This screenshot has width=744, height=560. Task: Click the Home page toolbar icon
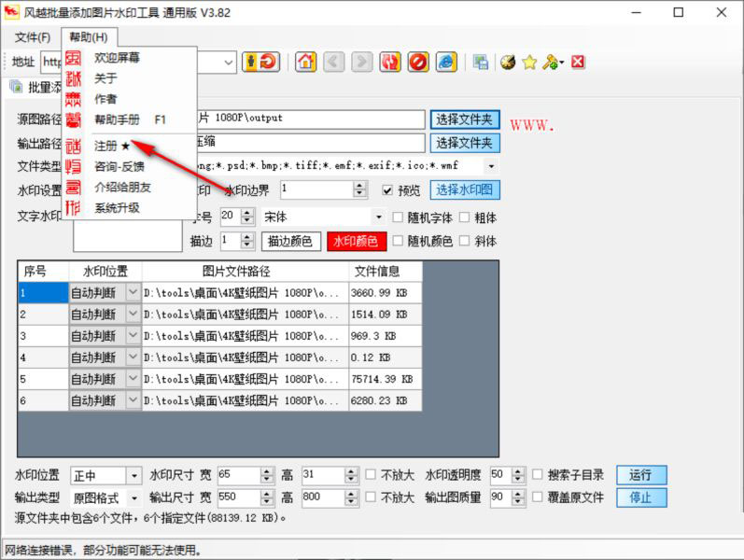pos(305,63)
